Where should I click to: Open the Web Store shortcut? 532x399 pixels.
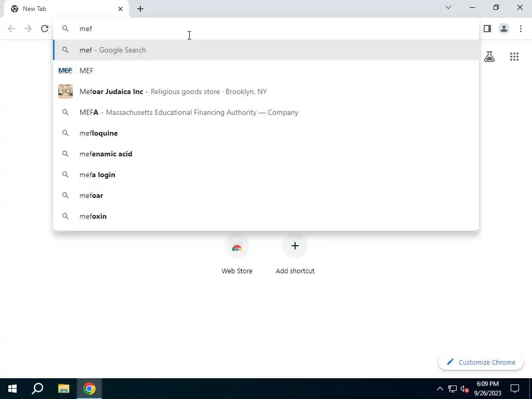coord(237,255)
